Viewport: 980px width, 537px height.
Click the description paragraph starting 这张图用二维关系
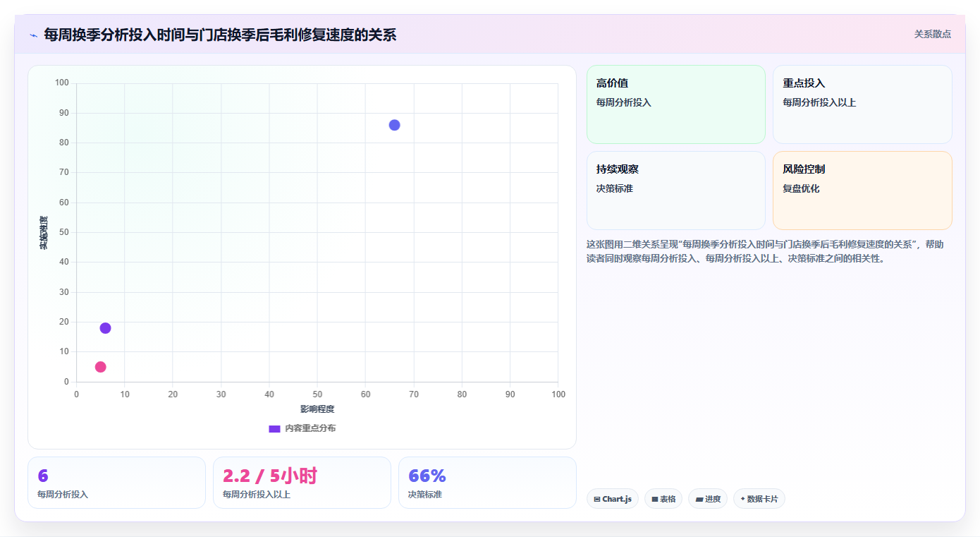click(766, 251)
